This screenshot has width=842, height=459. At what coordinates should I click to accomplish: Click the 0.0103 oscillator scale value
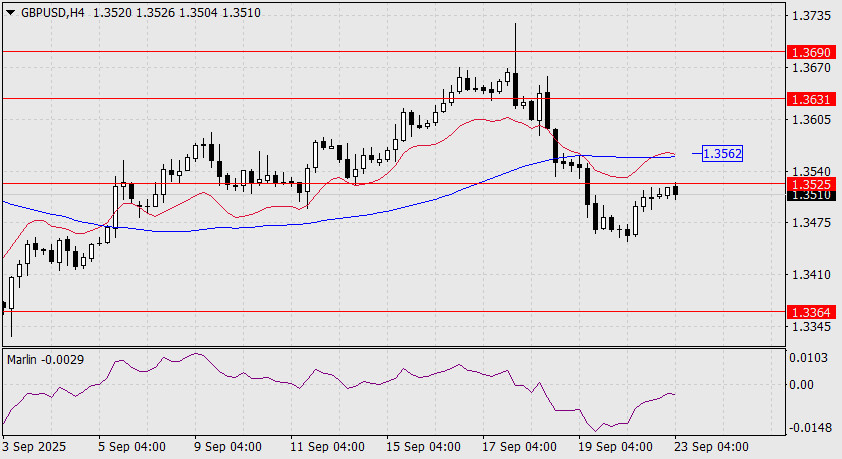(811, 357)
